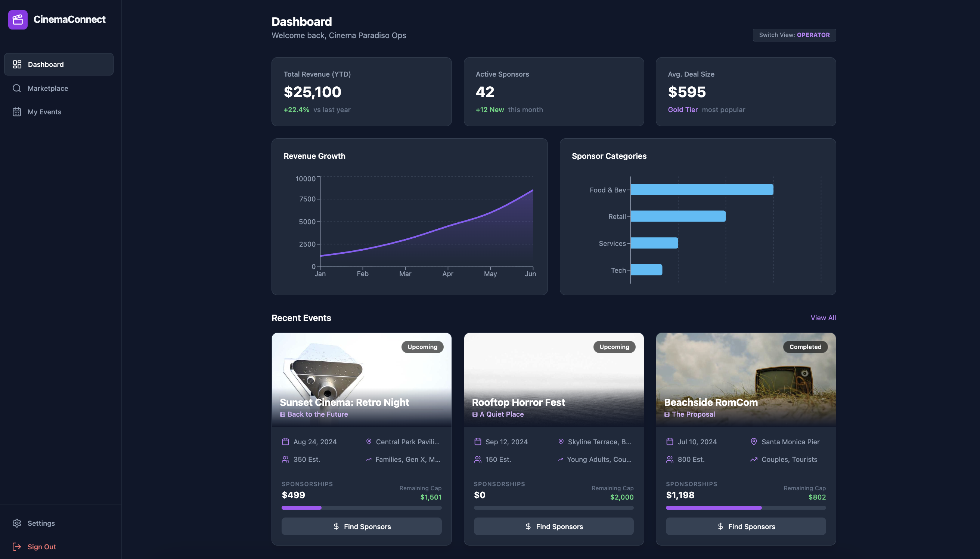
Task: Click the Dashboard grid icon in sidebar
Action: coord(17,64)
